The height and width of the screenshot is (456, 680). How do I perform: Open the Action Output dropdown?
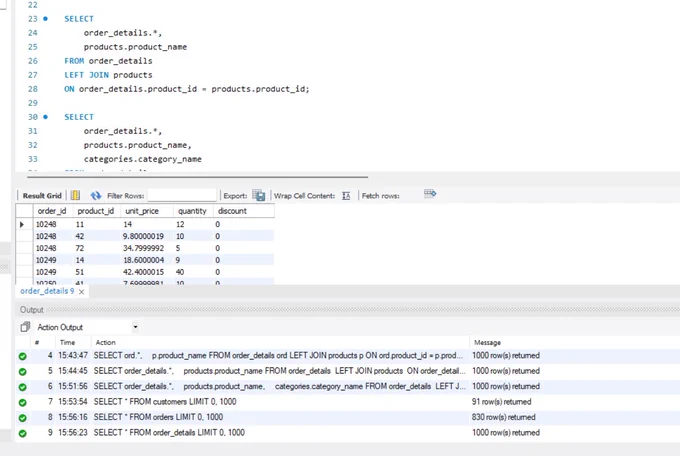135,327
